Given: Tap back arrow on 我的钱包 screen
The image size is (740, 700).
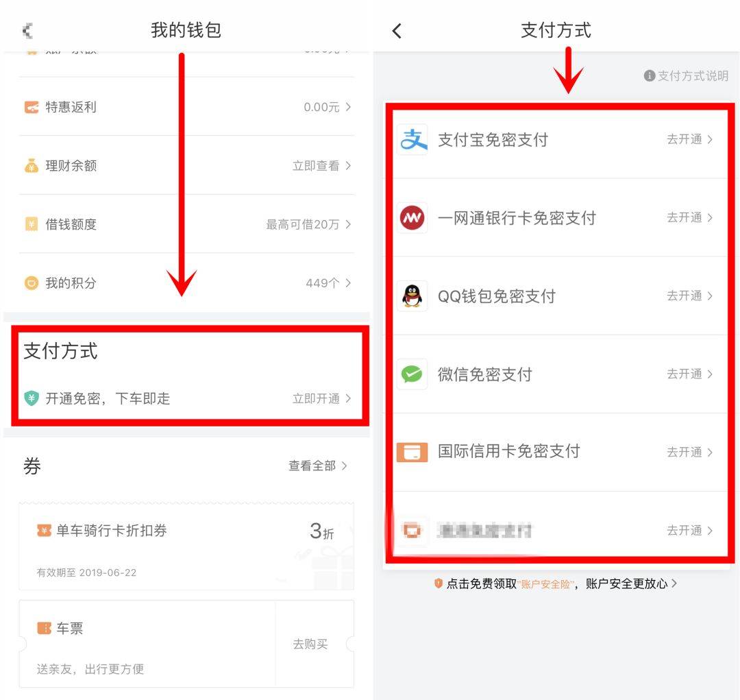Looking at the screenshot, I should coord(27,31).
